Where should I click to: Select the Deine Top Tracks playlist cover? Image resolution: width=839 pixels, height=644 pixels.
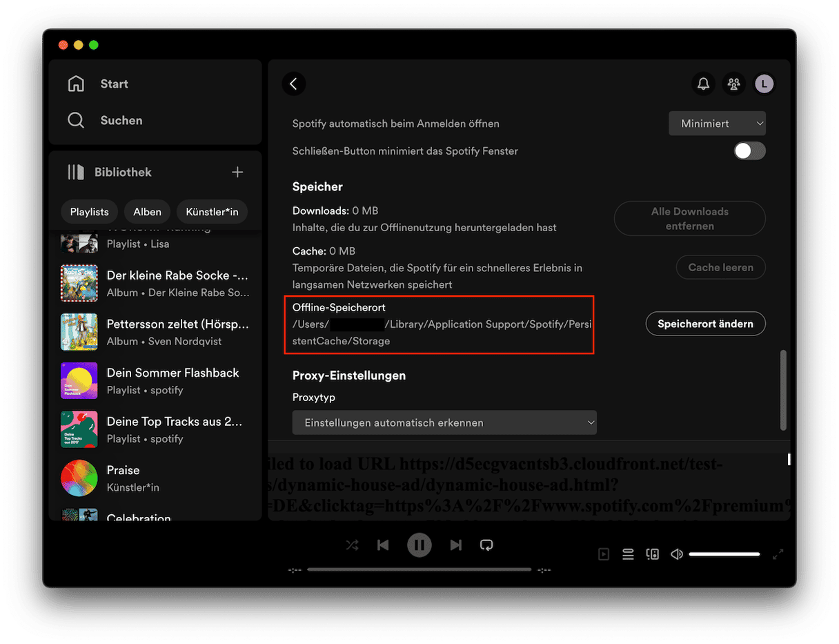79,429
